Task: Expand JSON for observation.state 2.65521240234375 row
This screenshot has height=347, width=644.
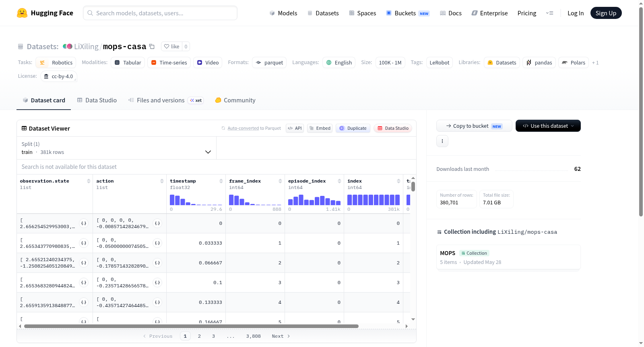Action: pos(84,263)
